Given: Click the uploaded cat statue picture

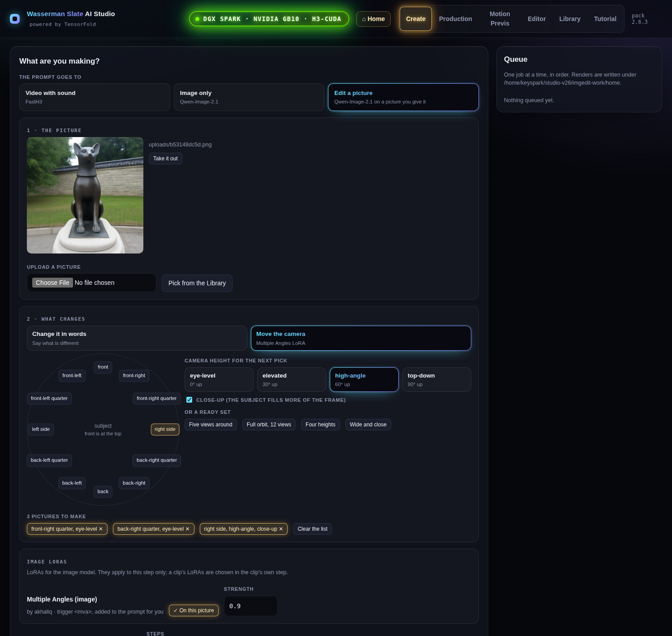Looking at the screenshot, I should (x=85, y=195).
